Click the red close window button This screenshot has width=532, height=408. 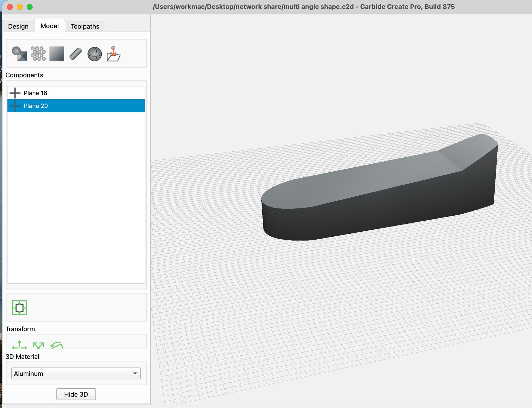10,7
